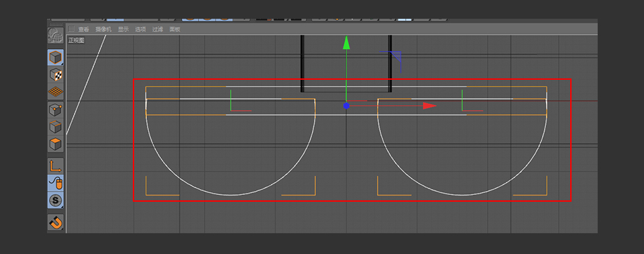Open the 面板 panel menu
The height and width of the screenshot is (254, 644).
175,29
